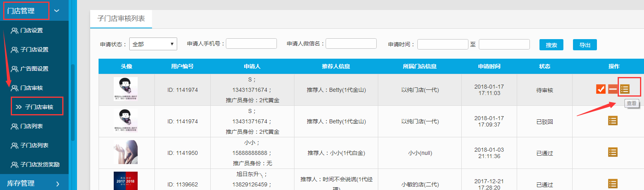
Task: Open the 申请状态 dropdown showing 全部
Action: (x=153, y=44)
